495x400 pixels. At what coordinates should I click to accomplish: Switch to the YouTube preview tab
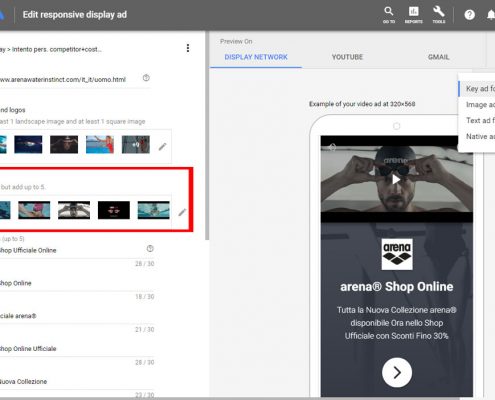tap(347, 57)
